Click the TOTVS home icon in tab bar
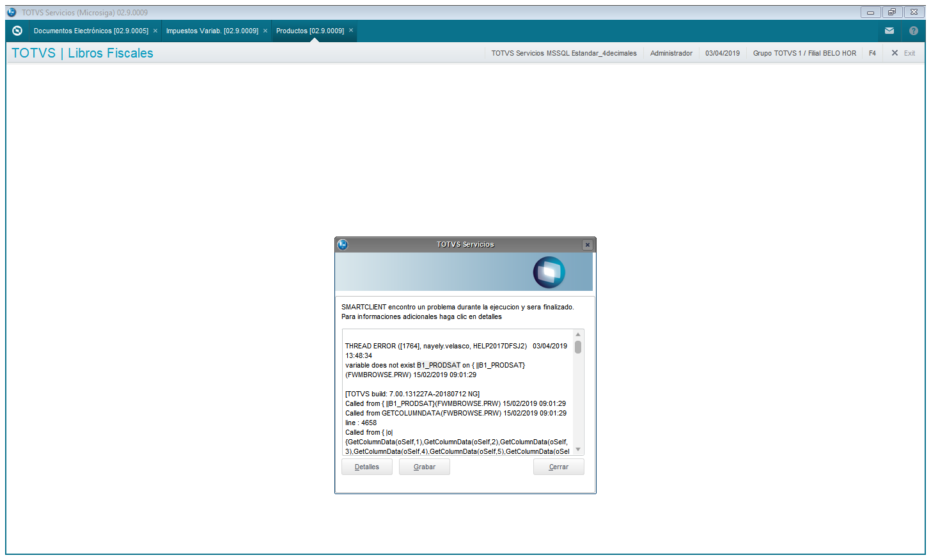Screen dimensions: 931x560 pos(17,31)
